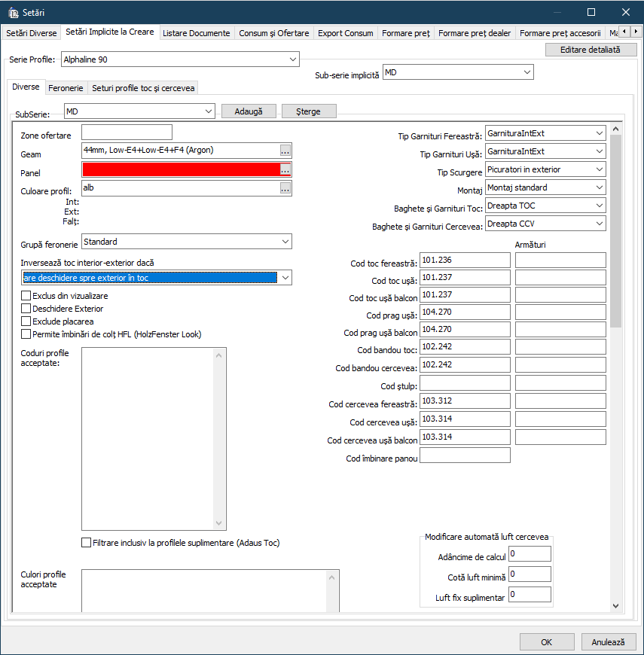Toggle the Deschidere Exterior checkbox

(x=26, y=309)
